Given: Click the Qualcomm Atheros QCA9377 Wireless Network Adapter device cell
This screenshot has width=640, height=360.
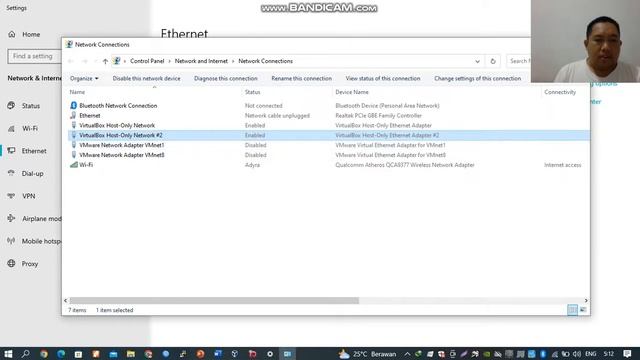Looking at the screenshot, I should click(405, 165).
